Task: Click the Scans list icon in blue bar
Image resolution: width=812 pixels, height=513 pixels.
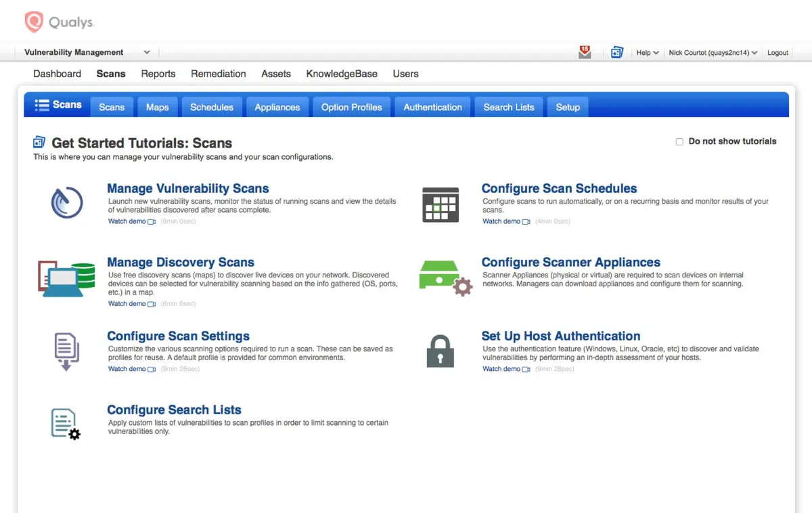Action: pyautogui.click(x=41, y=105)
